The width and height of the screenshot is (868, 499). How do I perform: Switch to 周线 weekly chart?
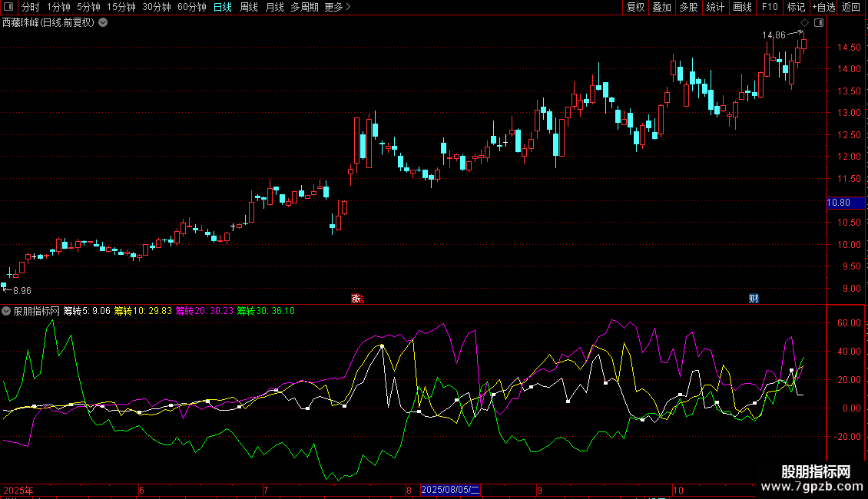249,7
